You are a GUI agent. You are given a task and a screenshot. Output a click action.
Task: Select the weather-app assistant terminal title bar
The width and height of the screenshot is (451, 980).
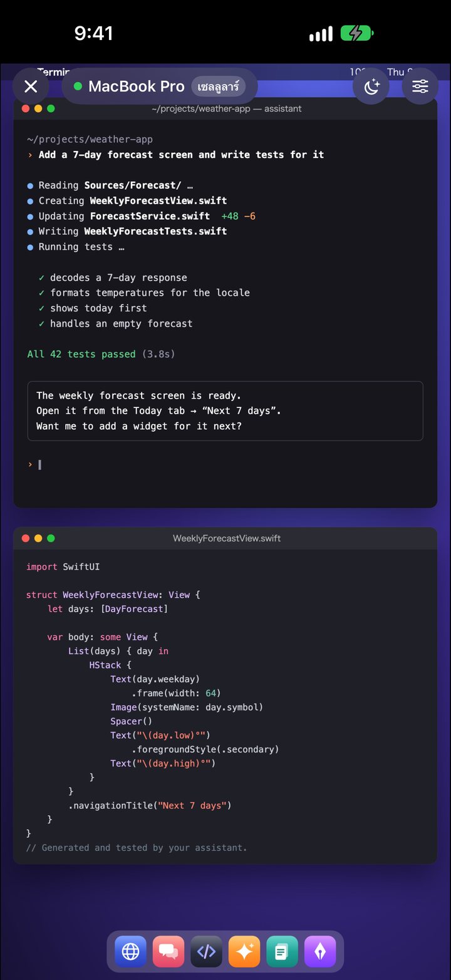tap(226, 108)
